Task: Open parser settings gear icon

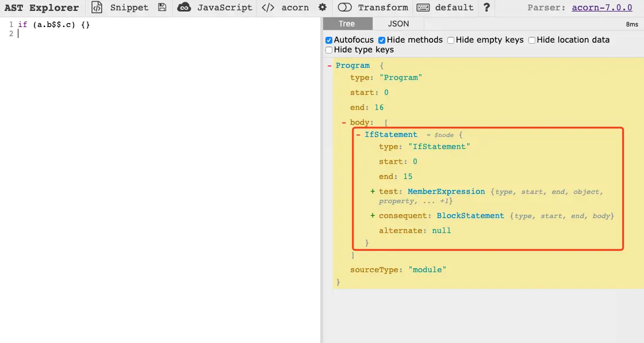Action: [323, 7]
